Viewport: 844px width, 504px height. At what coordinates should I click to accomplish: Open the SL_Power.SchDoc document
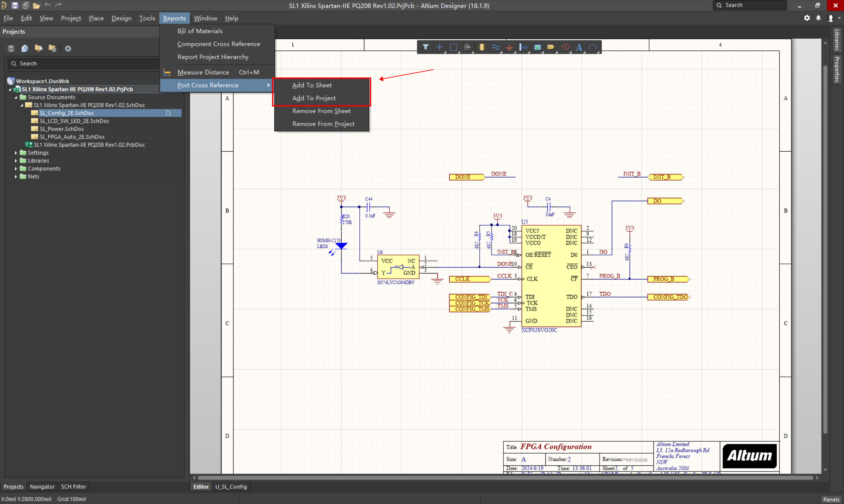point(62,129)
